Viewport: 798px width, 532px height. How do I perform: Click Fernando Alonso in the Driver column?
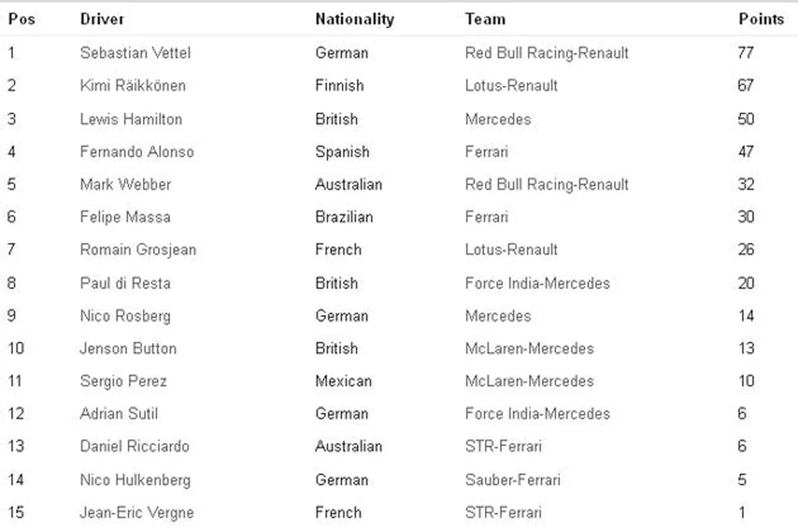coord(137,152)
